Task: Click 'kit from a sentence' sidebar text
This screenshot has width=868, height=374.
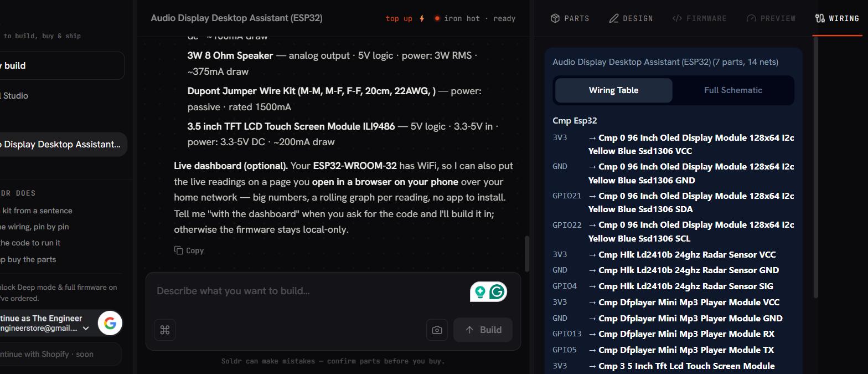Action: [x=37, y=211]
